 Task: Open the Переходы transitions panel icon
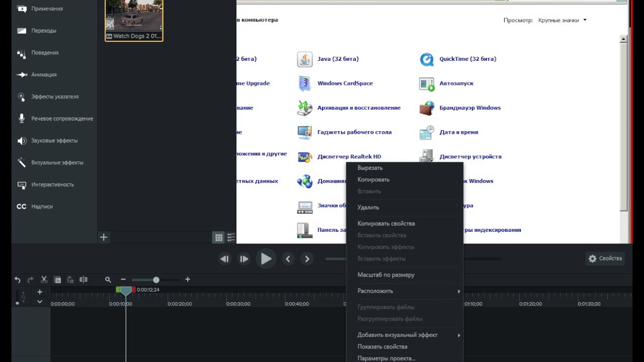coord(22,31)
